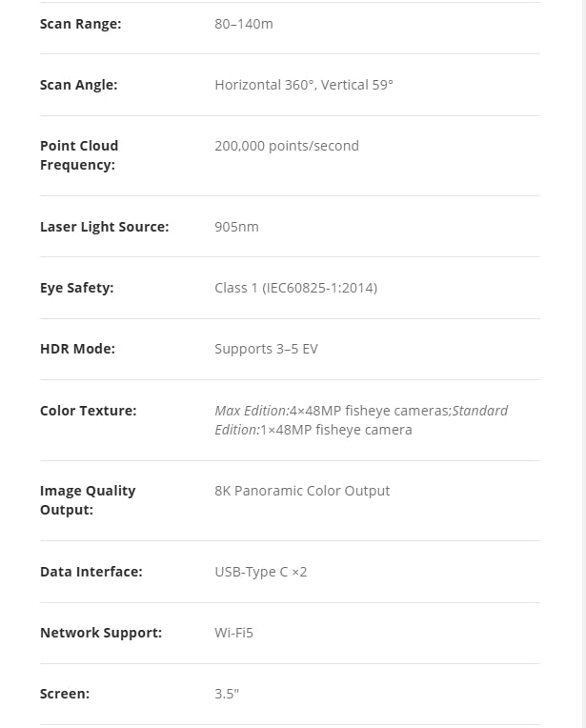Click the Point Cloud Frequency label

click(x=79, y=155)
